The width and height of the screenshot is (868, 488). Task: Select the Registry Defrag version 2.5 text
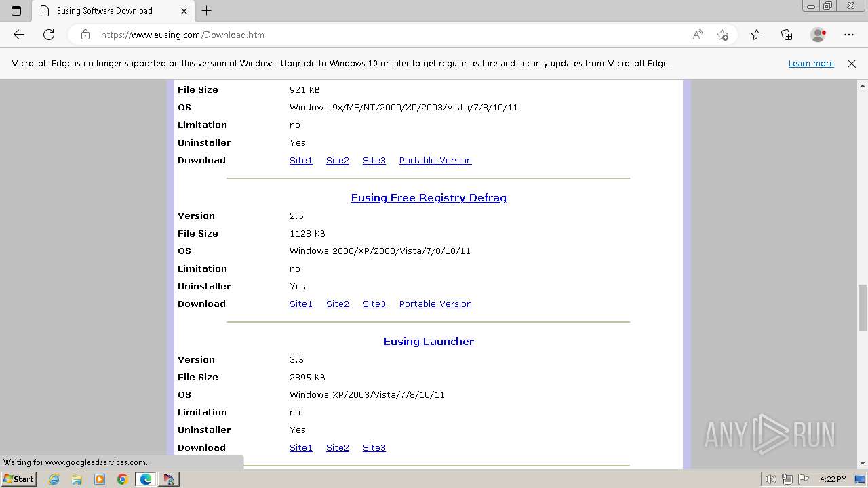click(296, 216)
